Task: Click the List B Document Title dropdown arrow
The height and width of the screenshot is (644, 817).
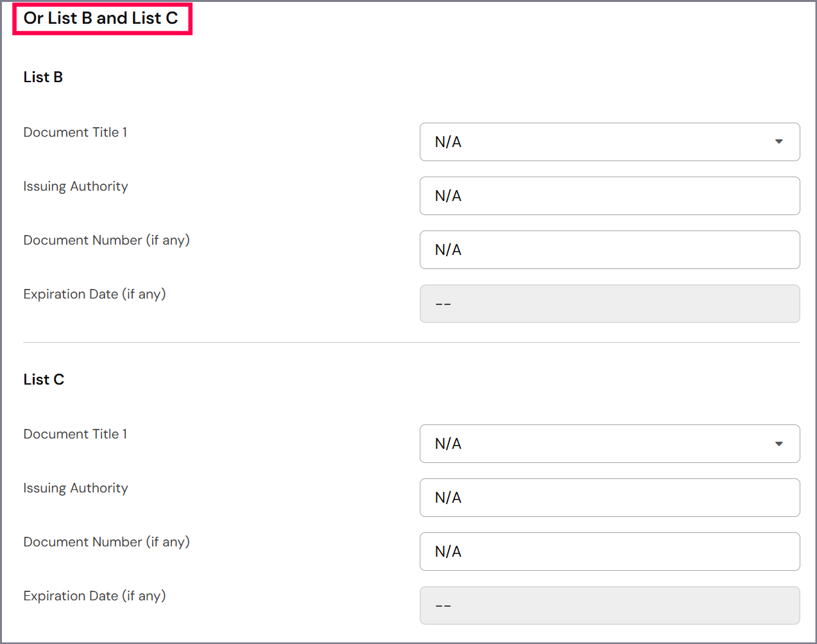Action: [x=778, y=142]
